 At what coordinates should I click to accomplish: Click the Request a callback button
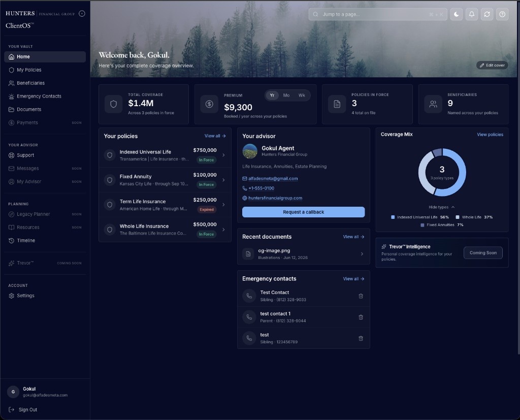(304, 212)
